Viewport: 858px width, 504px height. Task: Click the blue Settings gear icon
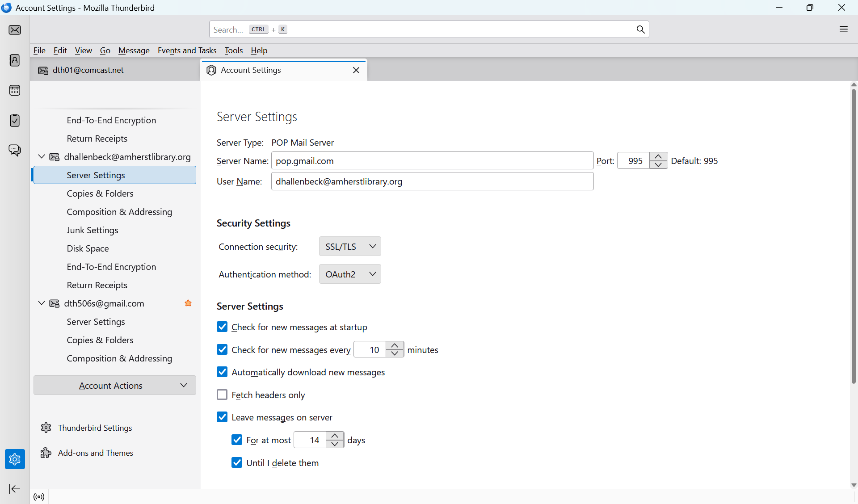coord(15,459)
